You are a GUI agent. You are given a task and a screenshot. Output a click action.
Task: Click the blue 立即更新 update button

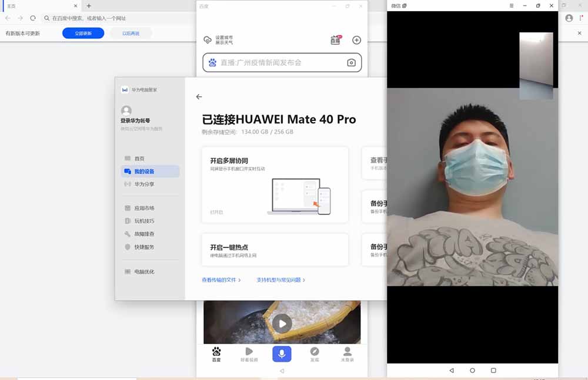tap(83, 33)
